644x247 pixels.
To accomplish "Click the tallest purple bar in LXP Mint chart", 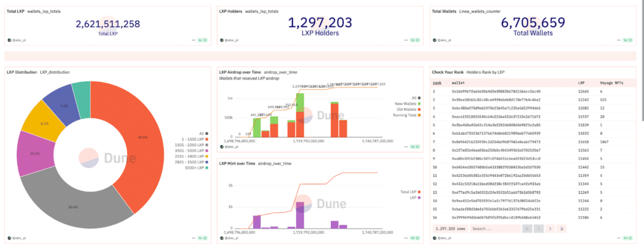I will pos(300,215).
